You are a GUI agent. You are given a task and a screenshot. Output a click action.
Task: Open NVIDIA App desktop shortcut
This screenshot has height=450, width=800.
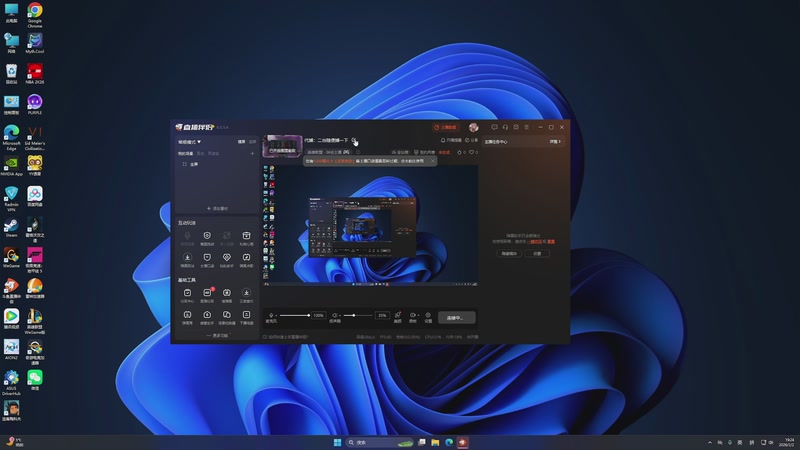click(x=11, y=166)
